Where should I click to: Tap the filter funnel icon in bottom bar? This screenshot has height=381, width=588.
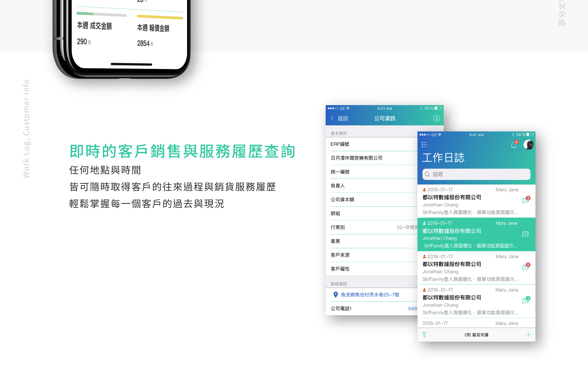pos(424,335)
